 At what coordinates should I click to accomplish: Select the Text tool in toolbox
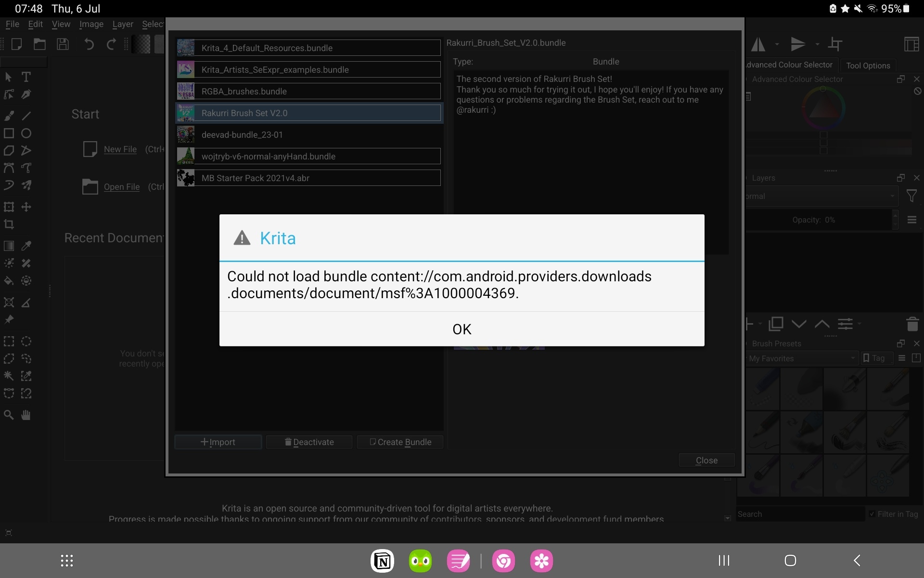tap(26, 77)
